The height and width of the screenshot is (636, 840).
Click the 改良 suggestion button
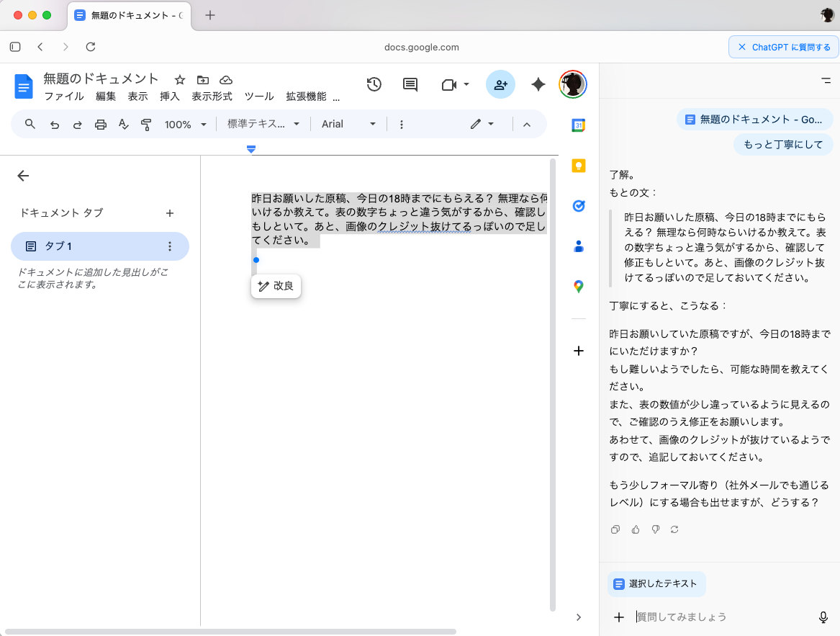(276, 286)
